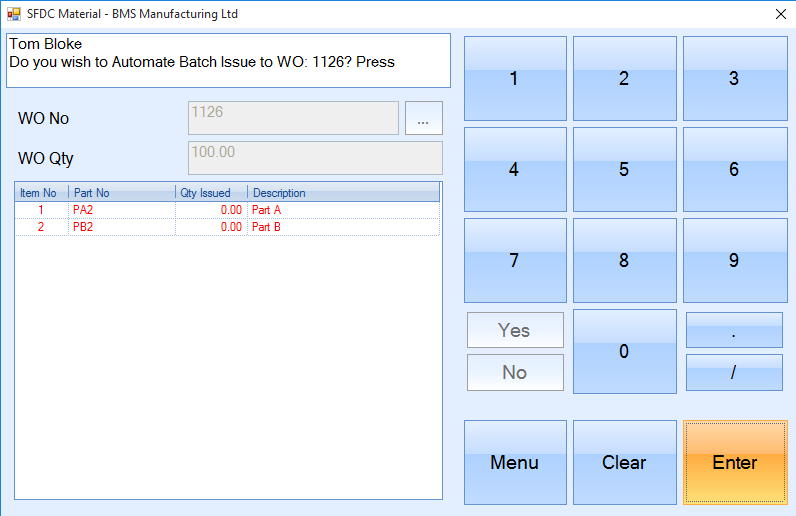Viewport: 796px width, 516px height.
Task: Tap keypad digit 4
Action: [x=515, y=169]
